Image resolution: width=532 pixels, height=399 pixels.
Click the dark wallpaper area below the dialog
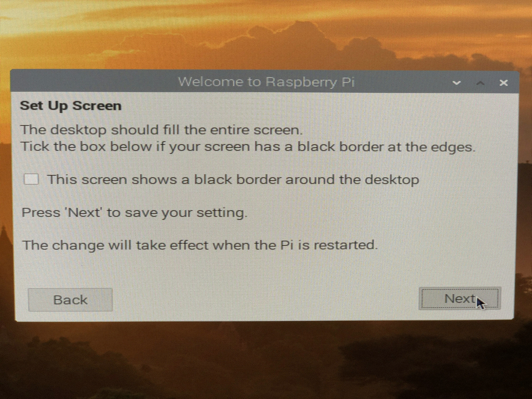click(x=265, y=361)
